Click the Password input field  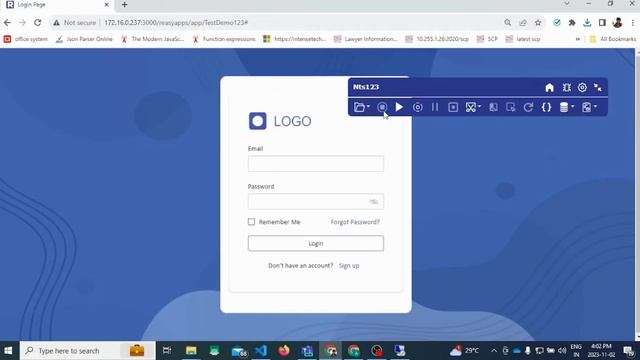tap(316, 201)
